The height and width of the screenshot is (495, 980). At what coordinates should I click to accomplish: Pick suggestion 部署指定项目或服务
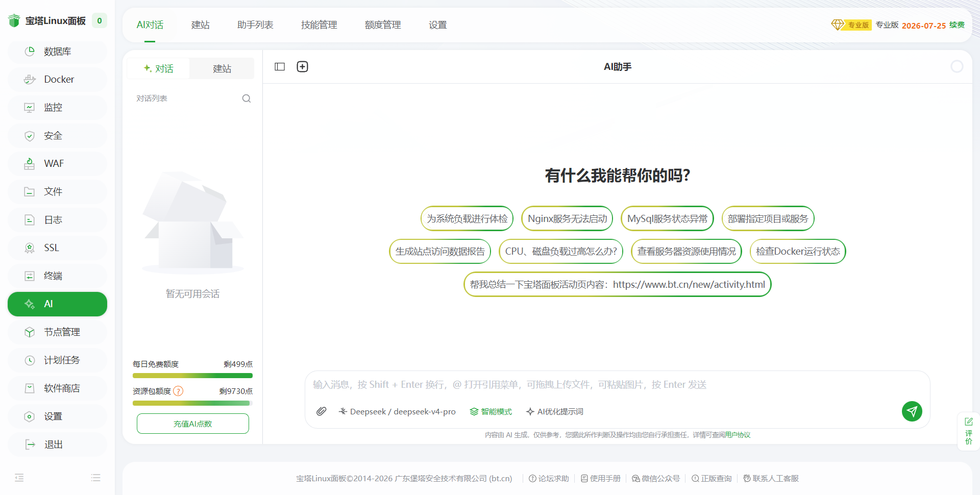[x=768, y=218]
